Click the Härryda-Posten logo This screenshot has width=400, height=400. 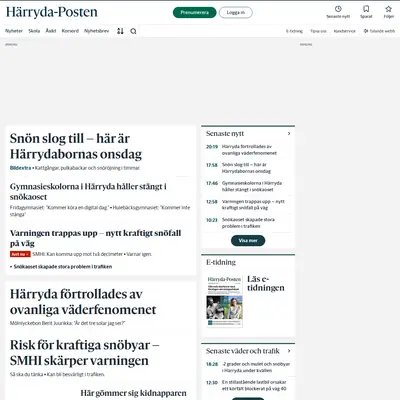click(52, 12)
